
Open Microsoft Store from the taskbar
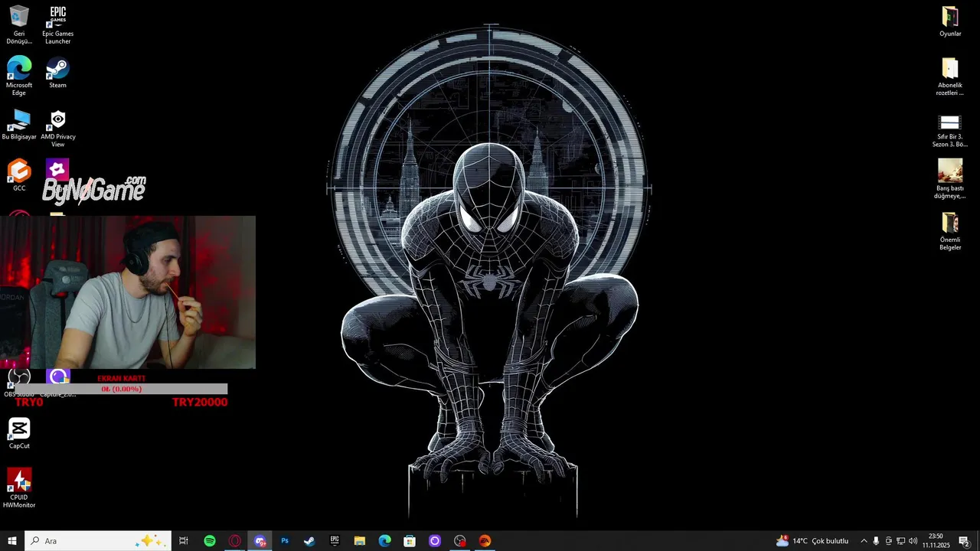tap(410, 541)
